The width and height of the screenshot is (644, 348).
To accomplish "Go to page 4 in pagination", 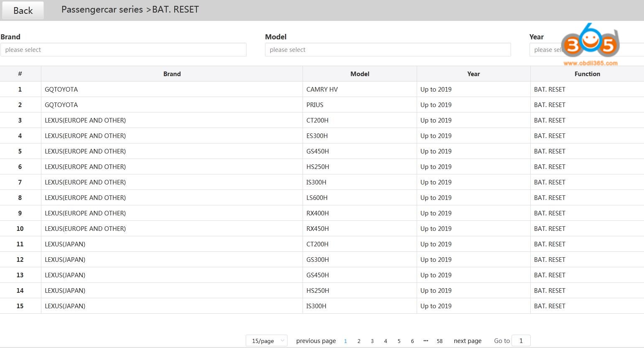I will pos(386,341).
